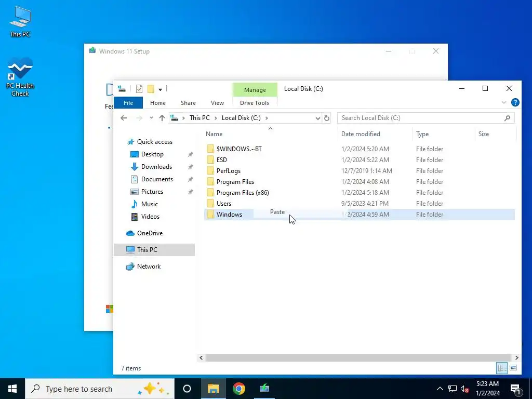Open Music in the navigation pane

[149, 204]
